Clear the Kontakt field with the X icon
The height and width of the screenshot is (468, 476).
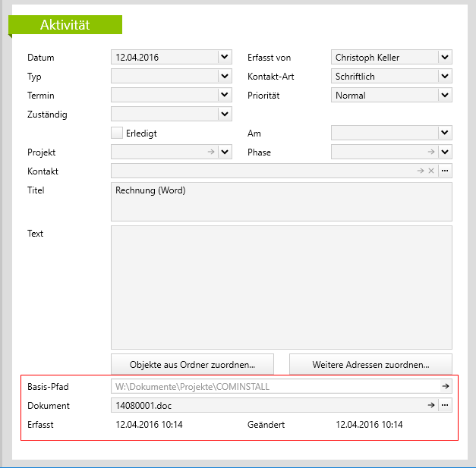coord(431,171)
